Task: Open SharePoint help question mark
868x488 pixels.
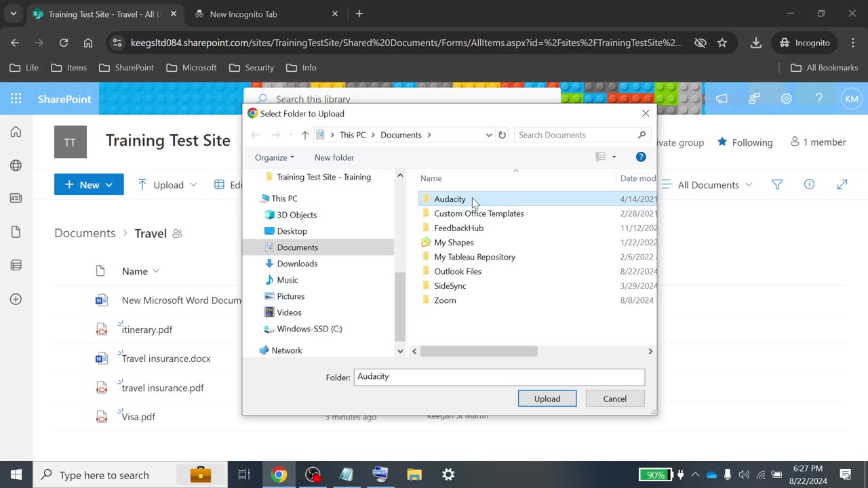Action: point(818,99)
